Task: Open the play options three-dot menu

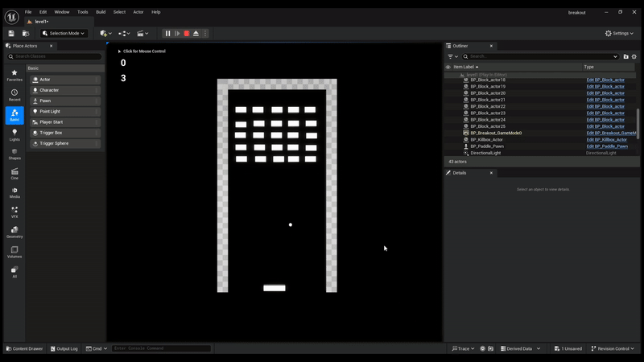Action: tap(205, 33)
